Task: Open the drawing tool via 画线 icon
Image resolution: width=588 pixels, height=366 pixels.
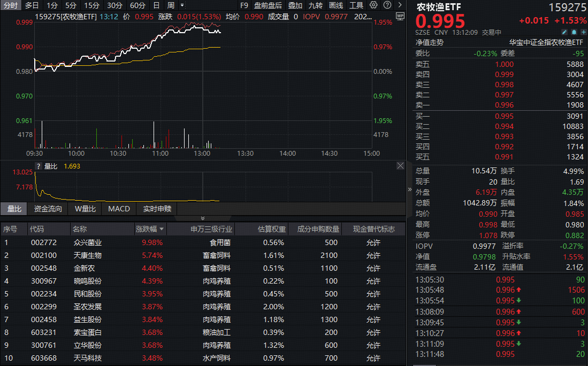Action: tap(335, 5)
